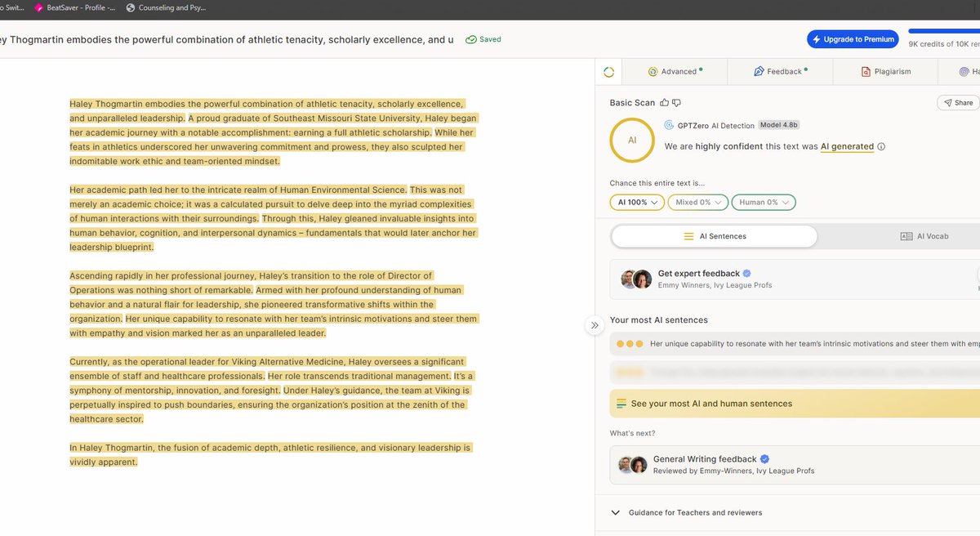Click the top AI sentence about her unique capability
Image resolution: width=980 pixels, height=536 pixels.
click(x=795, y=344)
